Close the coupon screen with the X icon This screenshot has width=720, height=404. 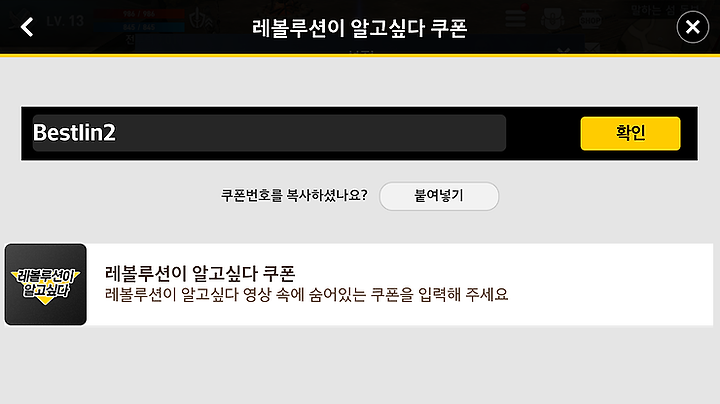(692, 28)
